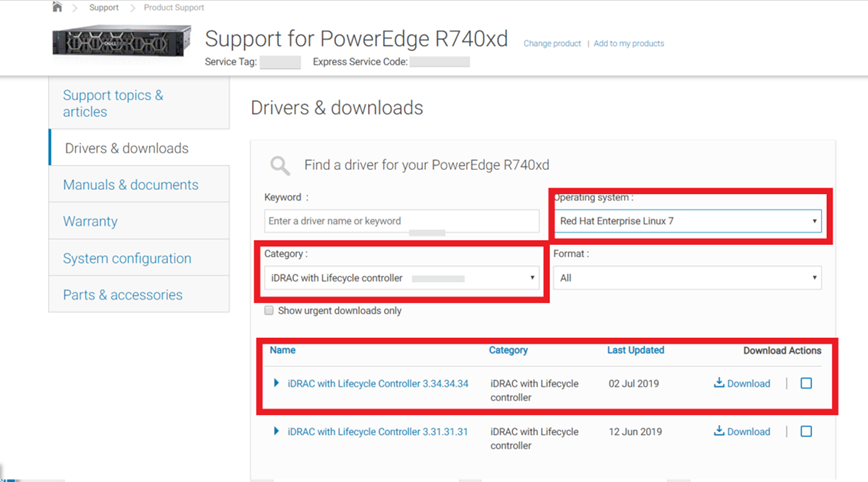868x482 pixels.
Task: Click the Download Actions column header
Action: [x=782, y=350]
